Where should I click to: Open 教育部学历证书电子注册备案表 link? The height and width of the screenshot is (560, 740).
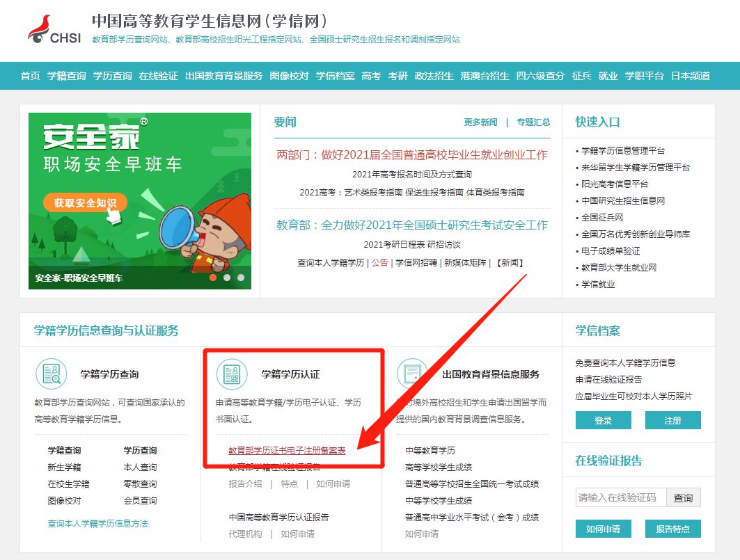[x=287, y=451]
